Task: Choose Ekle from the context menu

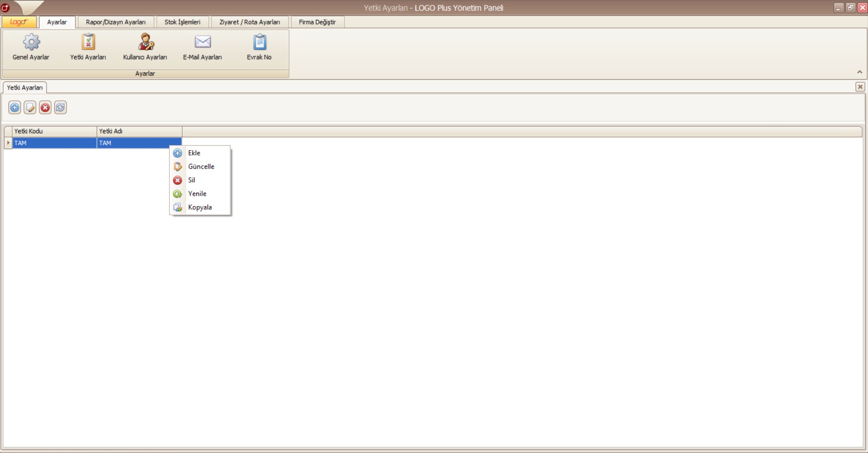Action: tap(194, 153)
